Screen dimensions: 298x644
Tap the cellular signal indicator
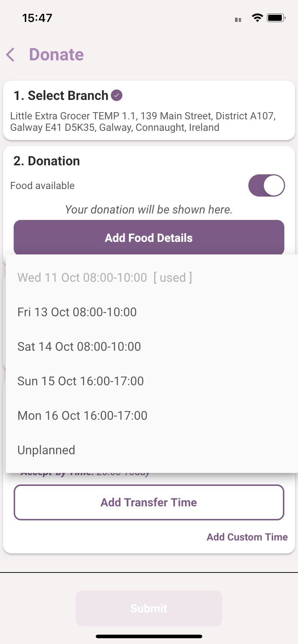[238, 19]
